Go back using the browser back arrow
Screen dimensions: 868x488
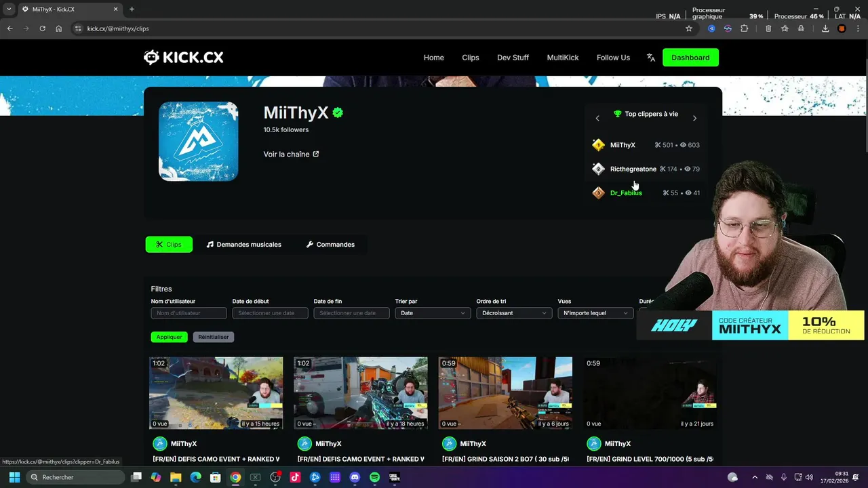9,28
